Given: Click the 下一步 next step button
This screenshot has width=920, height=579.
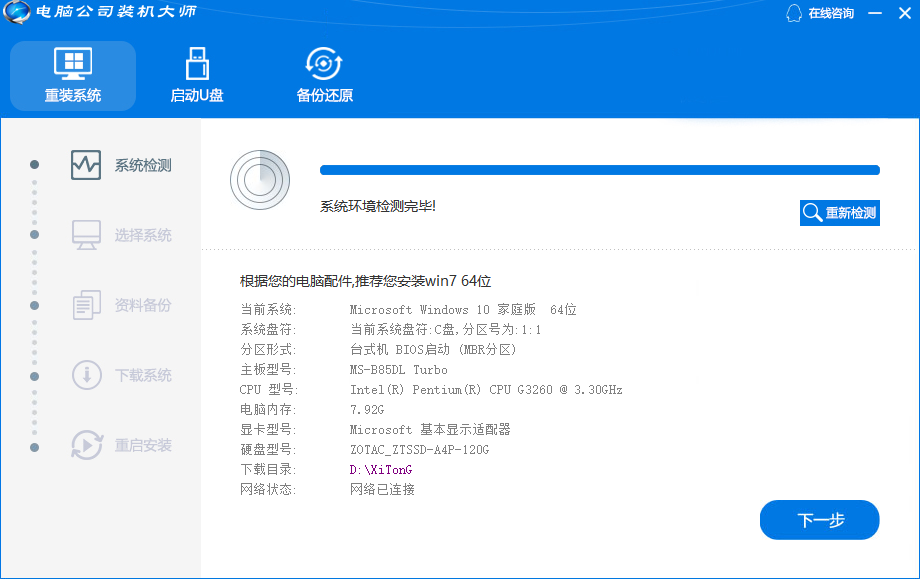Looking at the screenshot, I should 820,520.
